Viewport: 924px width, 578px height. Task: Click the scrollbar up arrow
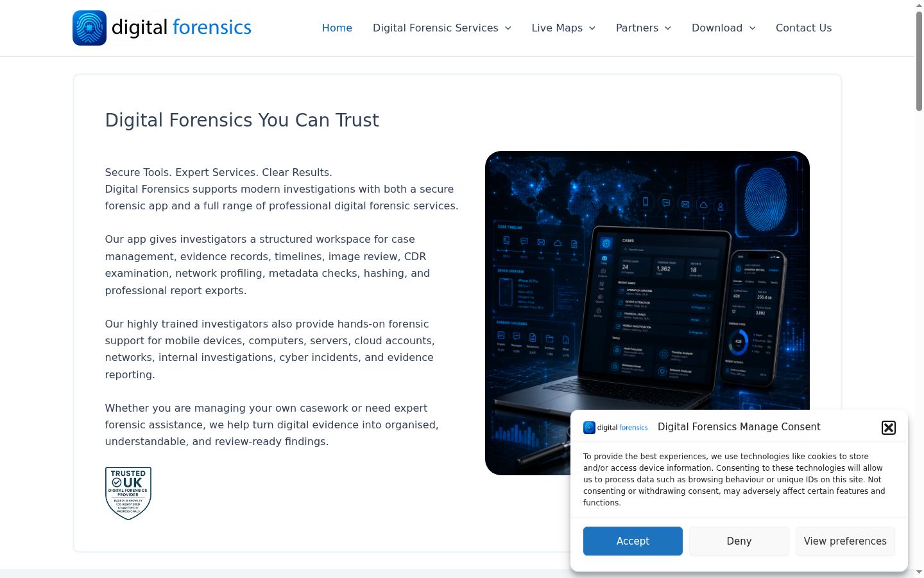tap(919, 5)
